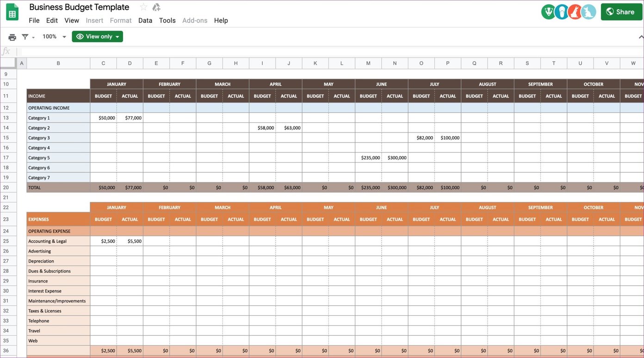The width and height of the screenshot is (644, 358).
Task: Click the Taxes & Licenses label cell
Action: (x=58, y=311)
